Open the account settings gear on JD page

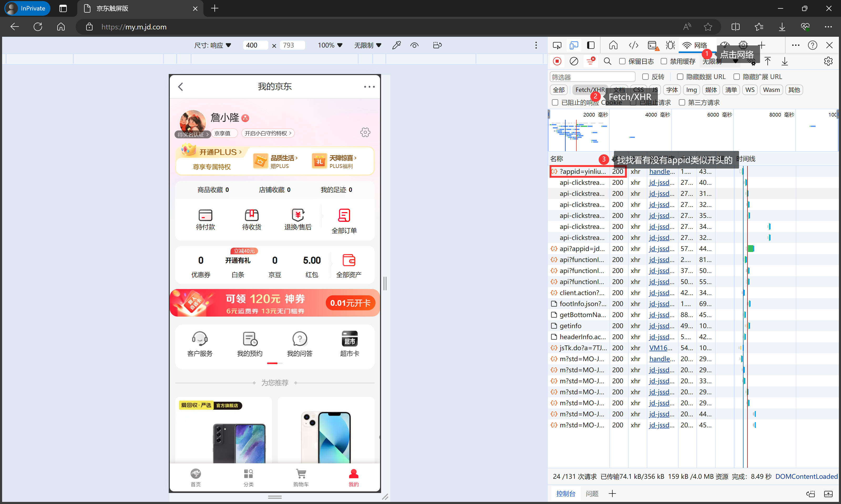point(365,133)
